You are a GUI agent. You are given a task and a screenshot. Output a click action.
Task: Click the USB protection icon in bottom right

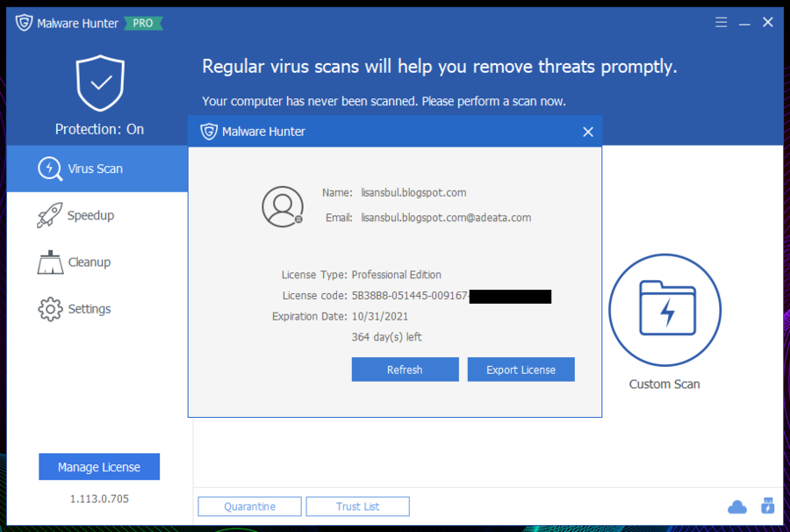click(768, 506)
